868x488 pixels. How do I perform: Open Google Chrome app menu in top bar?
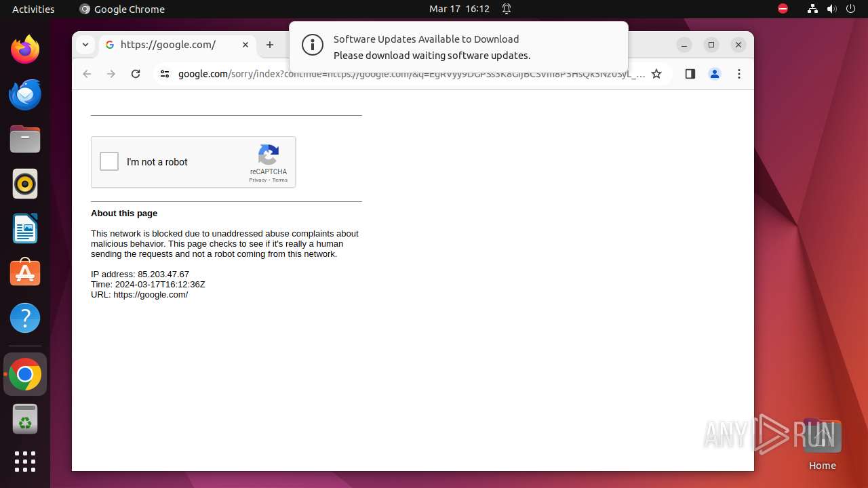coord(122,9)
